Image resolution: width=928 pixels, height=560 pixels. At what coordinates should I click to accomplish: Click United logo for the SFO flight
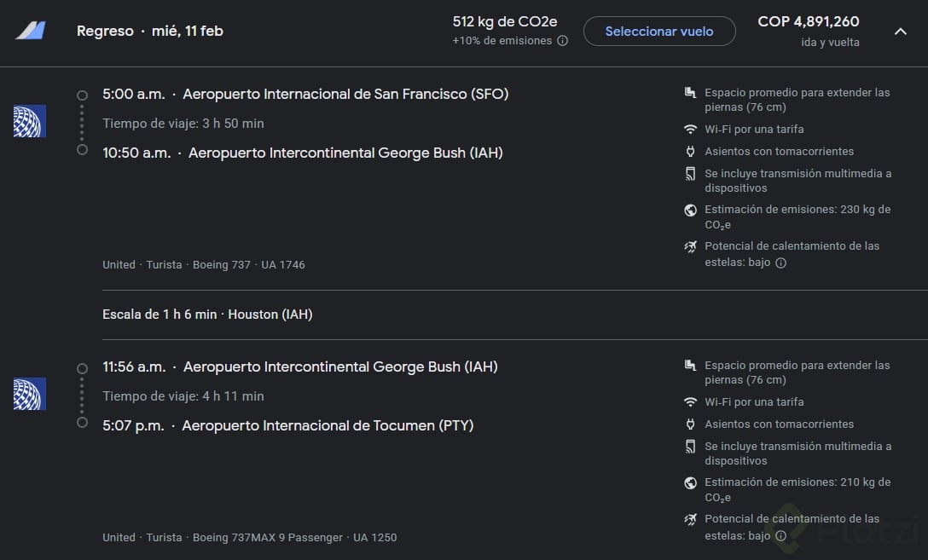pos(29,121)
